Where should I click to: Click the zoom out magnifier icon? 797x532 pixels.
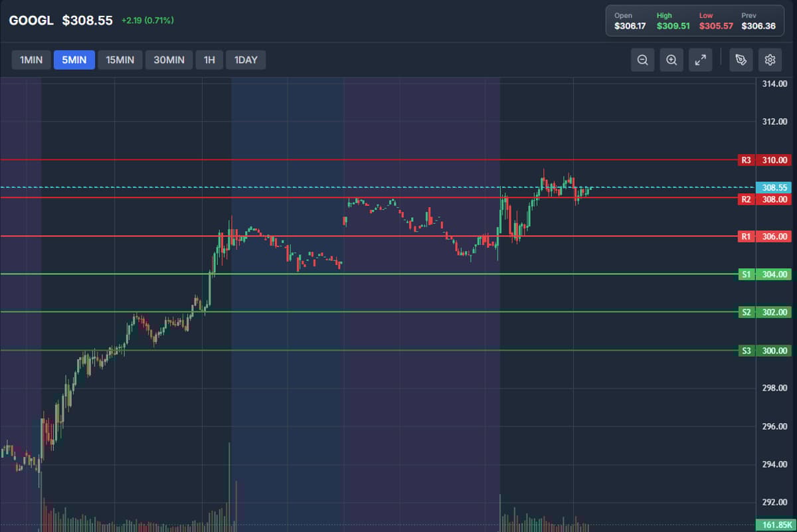642,60
